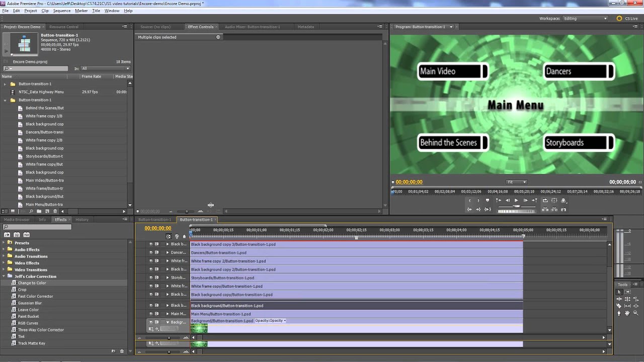Screen dimensions: 644x362
Task: Switch to the Media Browser tab
Action: click(17, 220)
